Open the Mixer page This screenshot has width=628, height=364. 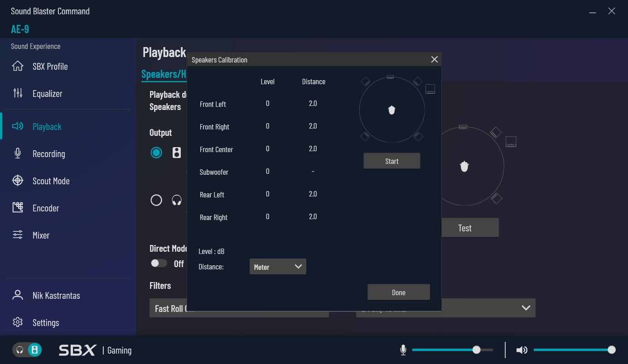pos(41,235)
